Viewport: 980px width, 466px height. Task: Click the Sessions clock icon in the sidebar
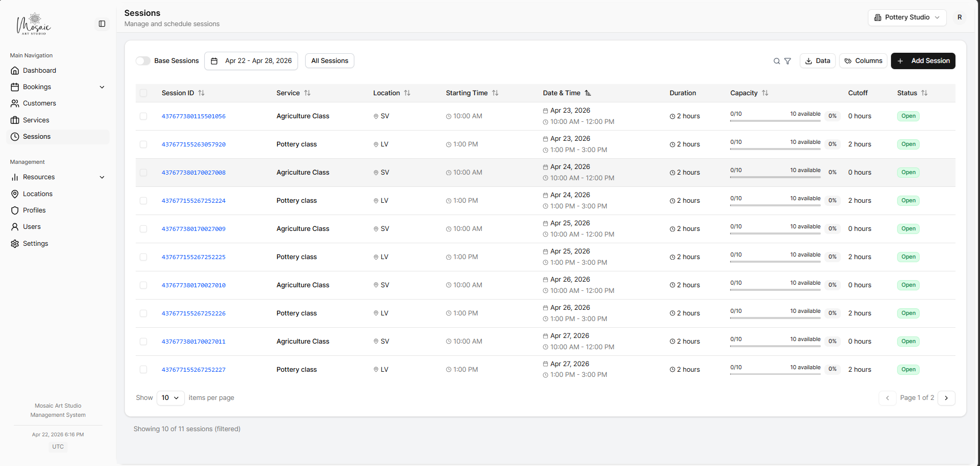pos(15,136)
